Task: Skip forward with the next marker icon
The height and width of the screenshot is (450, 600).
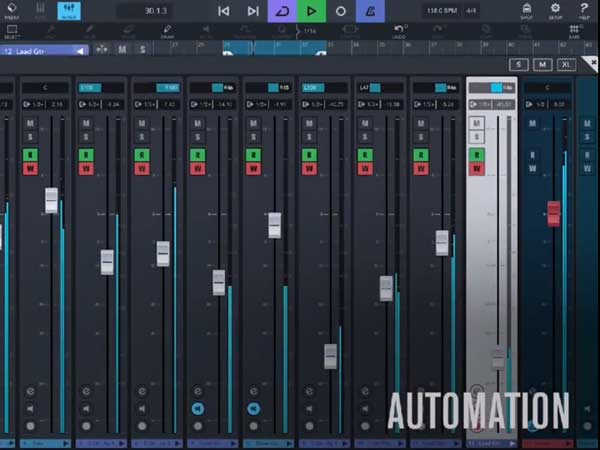Action: pos(253,11)
